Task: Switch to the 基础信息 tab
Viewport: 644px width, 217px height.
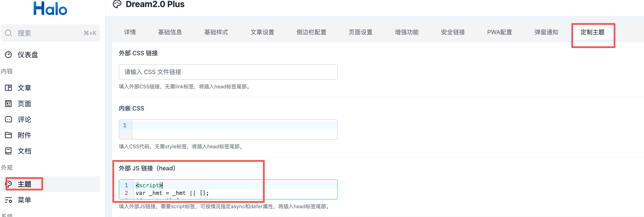Action: [x=170, y=32]
